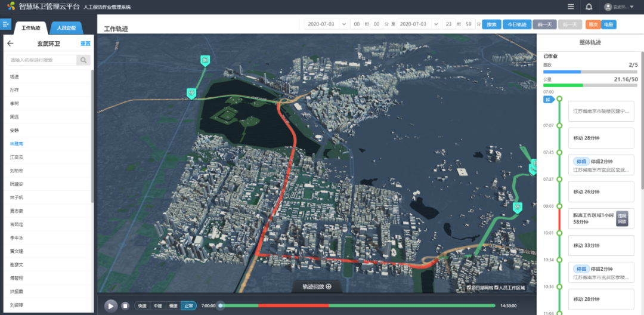Click the user avatar icon
644x315 pixels.
(x=608, y=7)
